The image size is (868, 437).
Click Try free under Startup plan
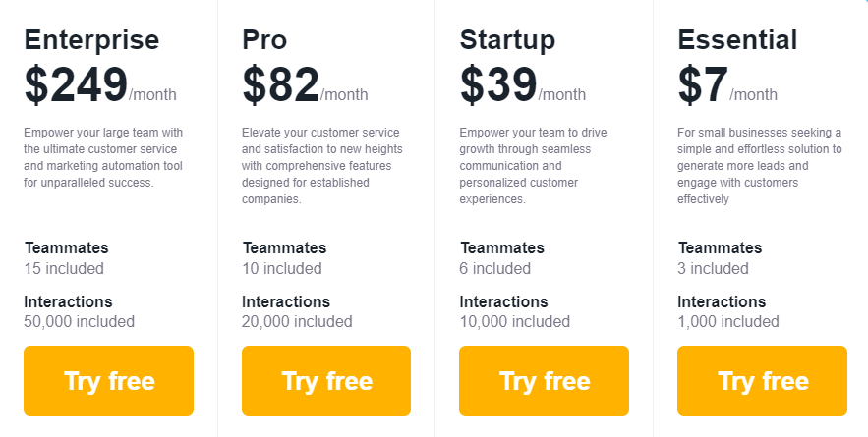(x=545, y=381)
